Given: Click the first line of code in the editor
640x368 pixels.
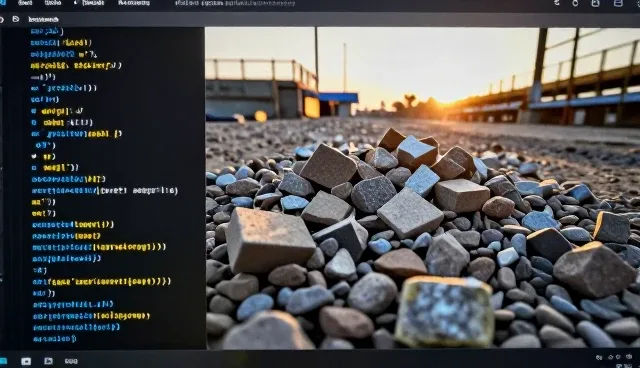Looking at the screenshot, I should (47, 31).
